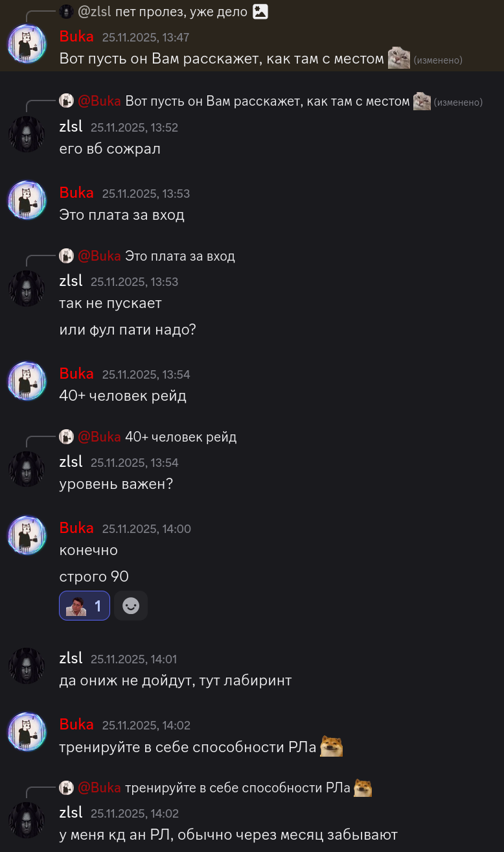Open zlsl's avatar beside 'его вб сожрал'

(x=27, y=134)
